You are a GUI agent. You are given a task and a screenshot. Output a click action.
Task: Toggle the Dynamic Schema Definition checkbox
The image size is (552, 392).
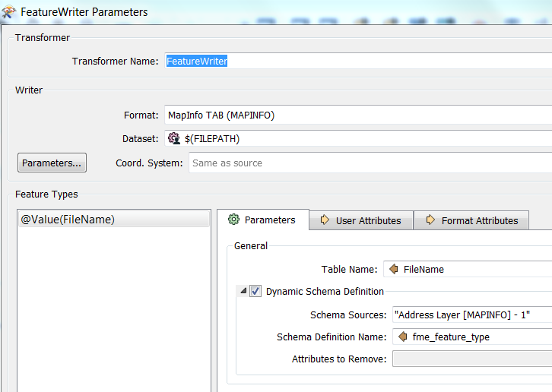coord(255,291)
